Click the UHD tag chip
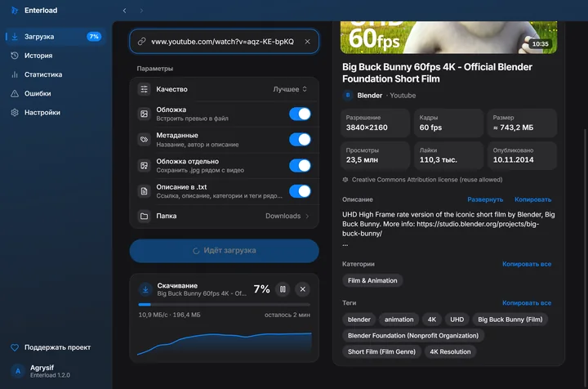This screenshot has width=588, height=389. 457,320
